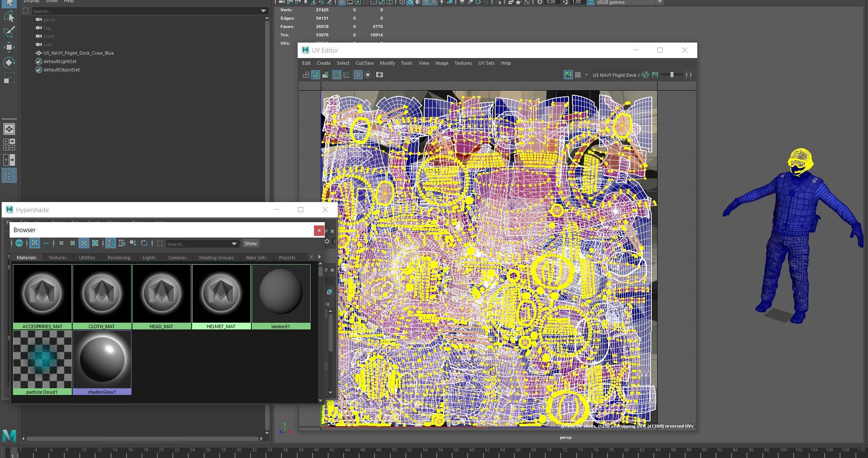This screenshot has height=458, width=868.
Task: Select the Rotate tool in left toolbox
Action: pyautogui.click(x=9, y=63)
